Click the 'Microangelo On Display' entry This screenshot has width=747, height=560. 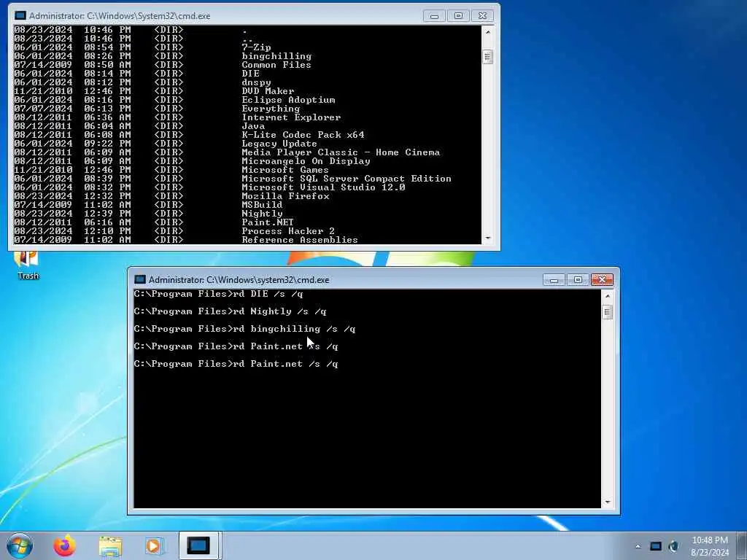(306, 161)
